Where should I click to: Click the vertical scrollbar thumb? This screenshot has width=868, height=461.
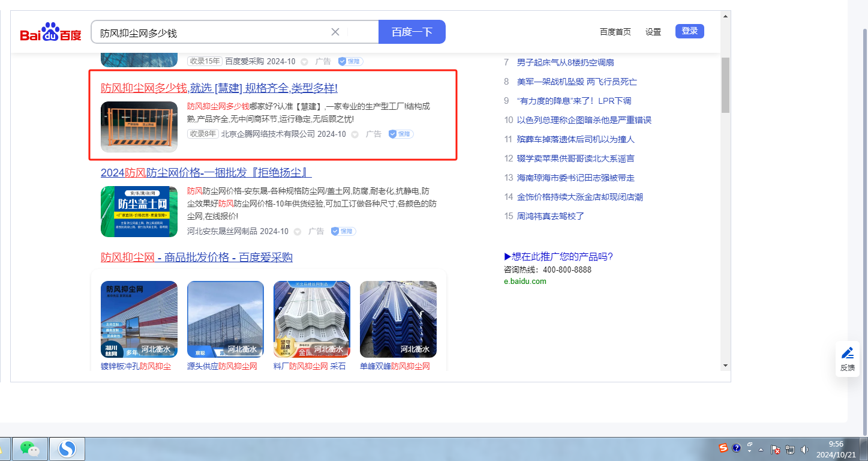click(725, 85)
